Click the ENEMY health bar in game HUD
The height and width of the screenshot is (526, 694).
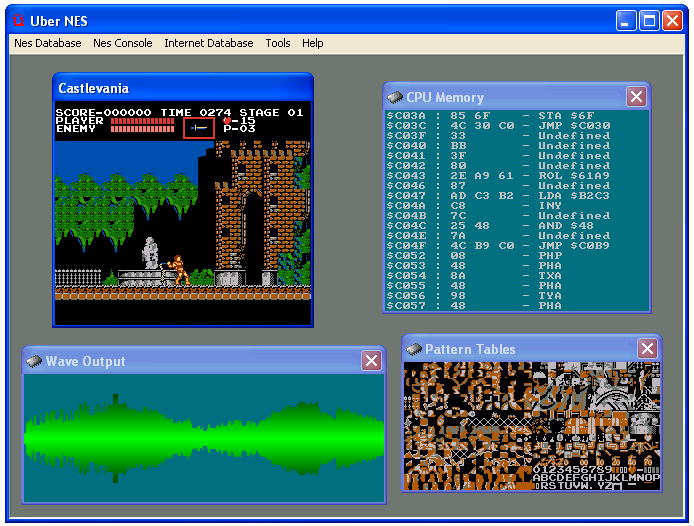tap(143, 129)
